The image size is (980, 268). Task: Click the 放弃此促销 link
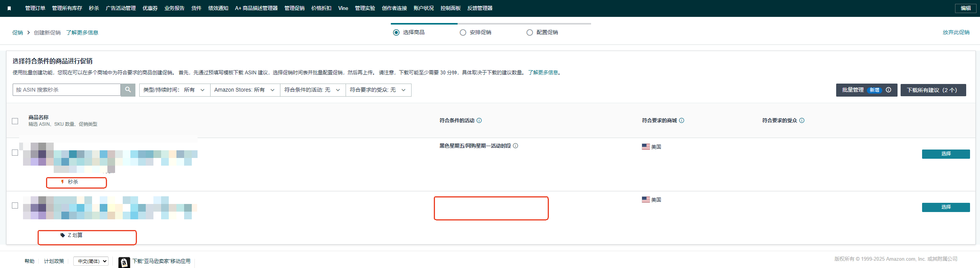[x=956, y=32]
